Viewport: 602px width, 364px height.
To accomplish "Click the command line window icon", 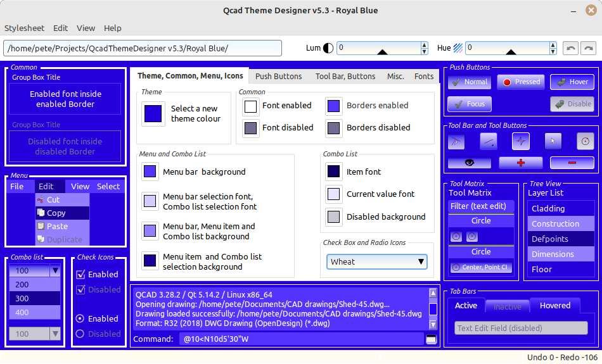I will tap(432, 339).
